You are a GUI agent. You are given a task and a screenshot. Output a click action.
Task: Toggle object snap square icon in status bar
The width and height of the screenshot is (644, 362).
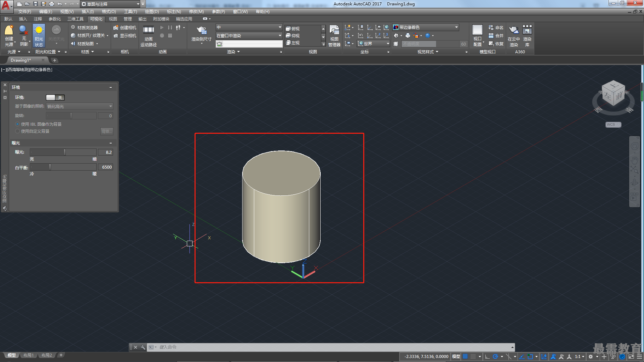(x=530, y=357)
